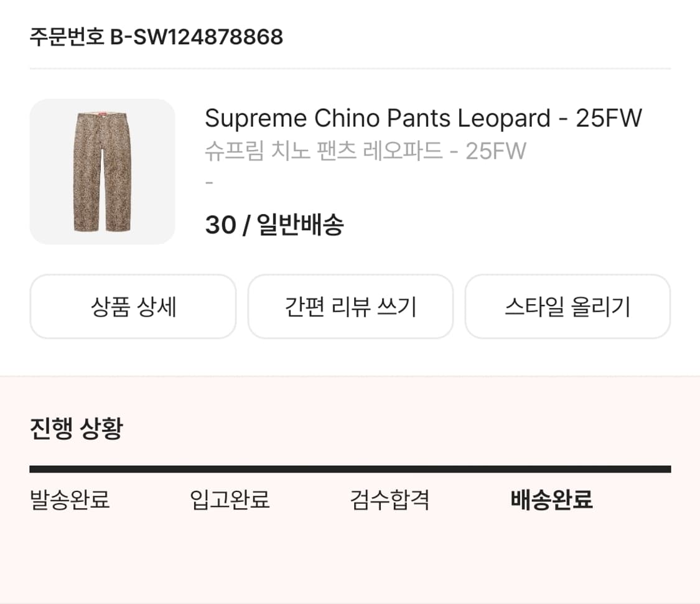This screenshot has width=700, height=604.
Task: Open the 상품 상세 button
Action: tap(133, 306)
